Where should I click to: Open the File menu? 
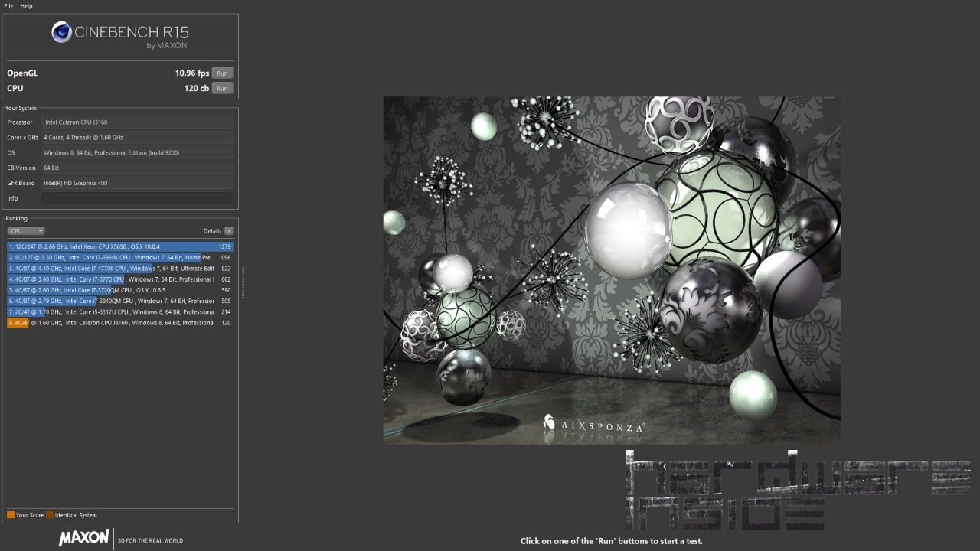point(8,5)
